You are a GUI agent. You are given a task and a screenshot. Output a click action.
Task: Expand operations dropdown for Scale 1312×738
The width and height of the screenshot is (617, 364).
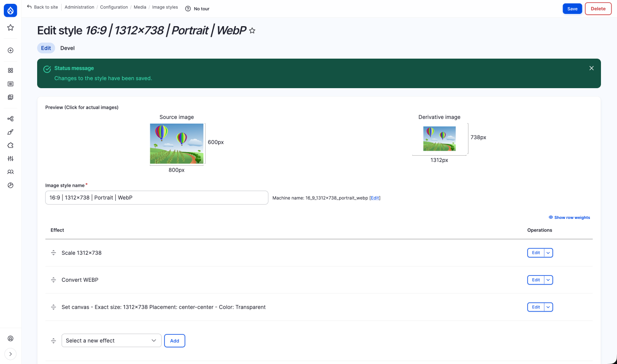(548, 253)
